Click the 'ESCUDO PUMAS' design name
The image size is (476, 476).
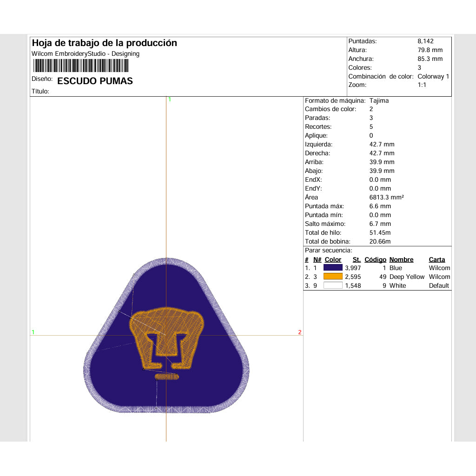pyautogui.click(x=95, y=81)
